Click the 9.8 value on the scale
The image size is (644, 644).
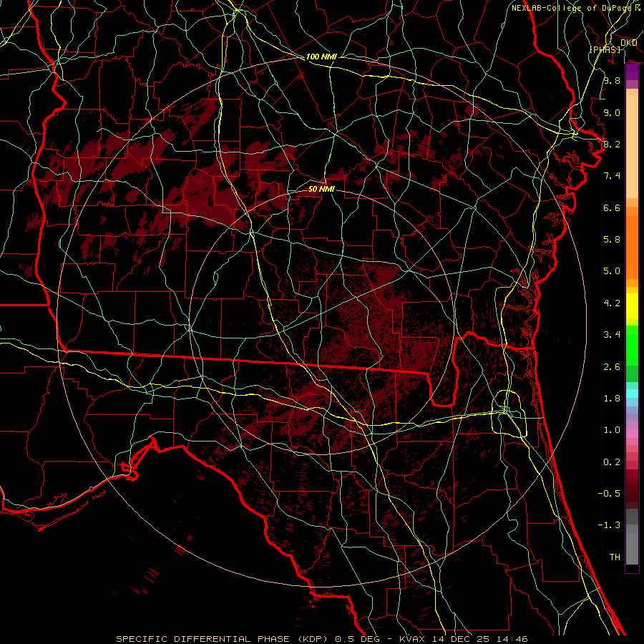tap(611, 81)
